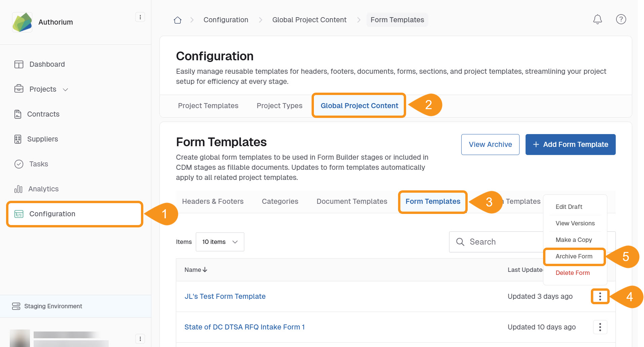Screen dimensions: 644x347
Task: Open kebab menu beside Authorium title
Action: (x=140, y=17)
